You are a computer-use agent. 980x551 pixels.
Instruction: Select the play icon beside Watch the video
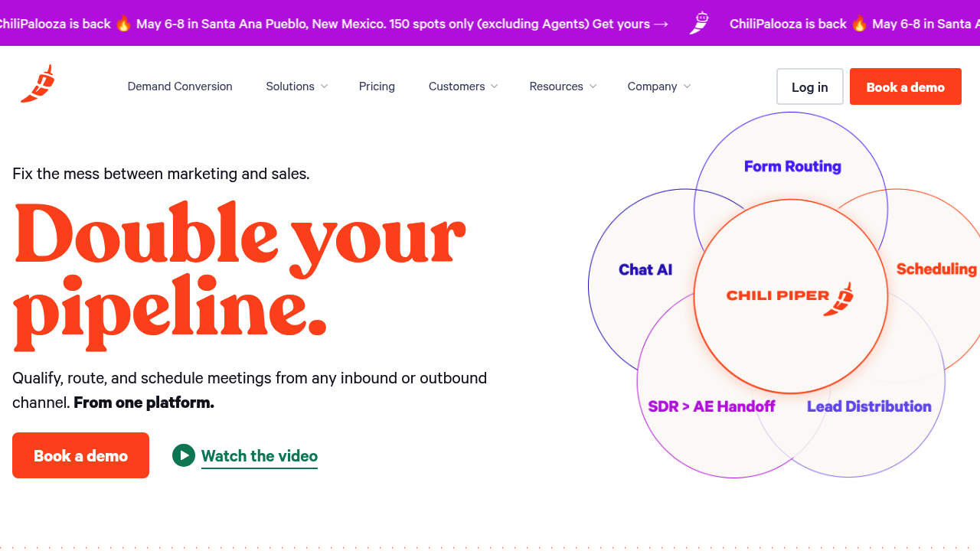[x=183, y=455]
